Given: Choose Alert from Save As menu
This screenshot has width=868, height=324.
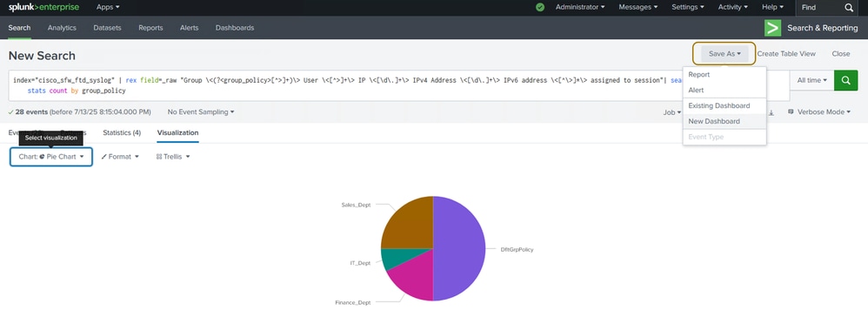Looking at the screenshot, I should coord(724,90).
